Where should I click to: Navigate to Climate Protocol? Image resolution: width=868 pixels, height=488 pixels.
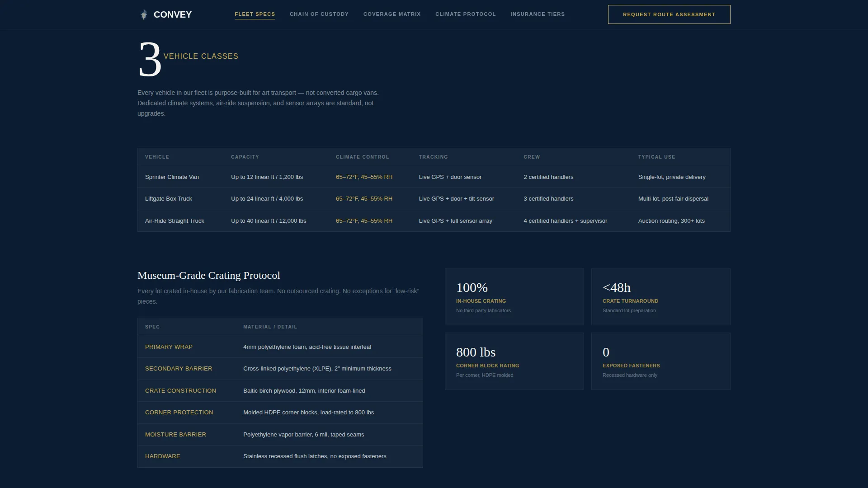pos(466,14)
